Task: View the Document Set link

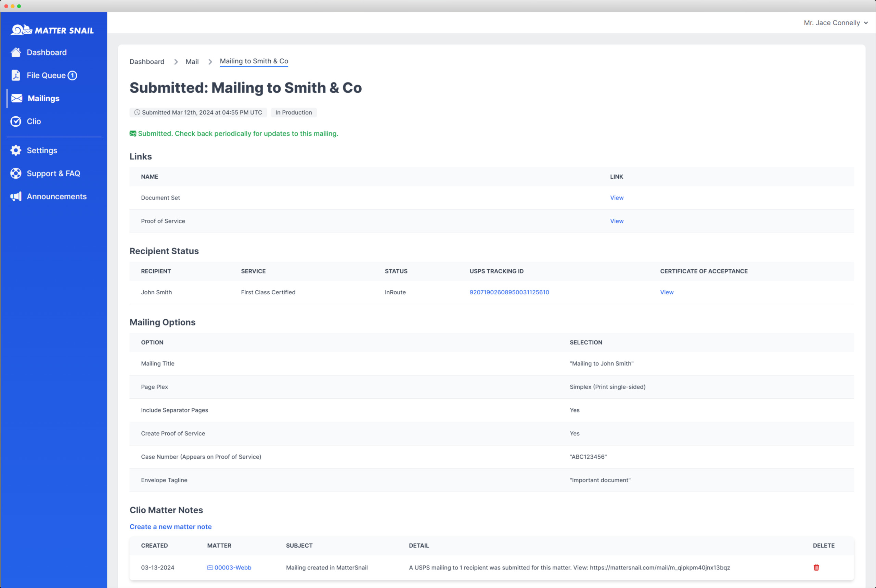Action: coord(617,197)
